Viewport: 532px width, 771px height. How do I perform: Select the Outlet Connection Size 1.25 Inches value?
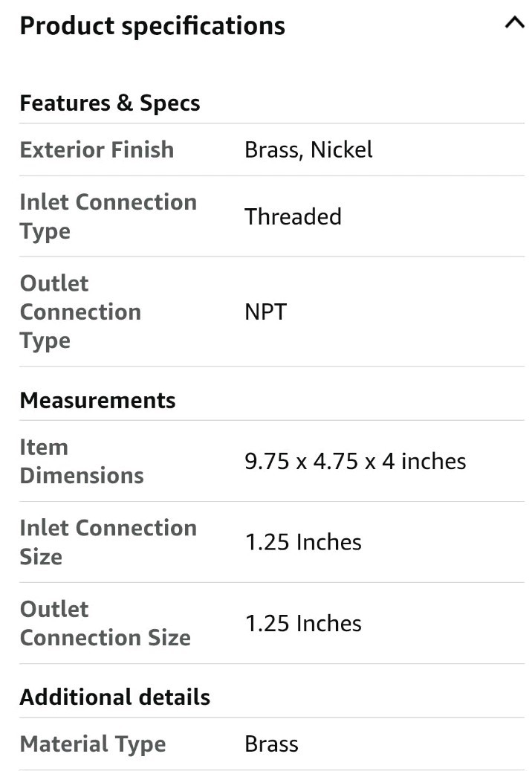(x=303, y=623)
